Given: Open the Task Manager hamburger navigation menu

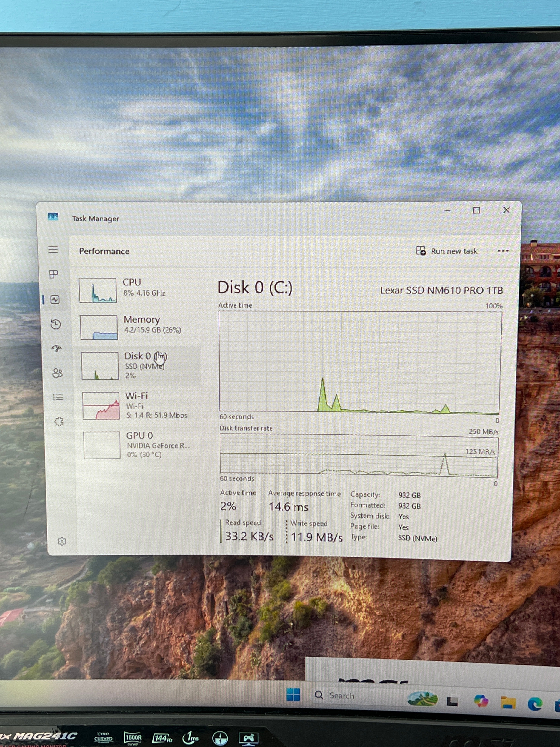Looking at the screenshot, I should [x=53, y=250].
